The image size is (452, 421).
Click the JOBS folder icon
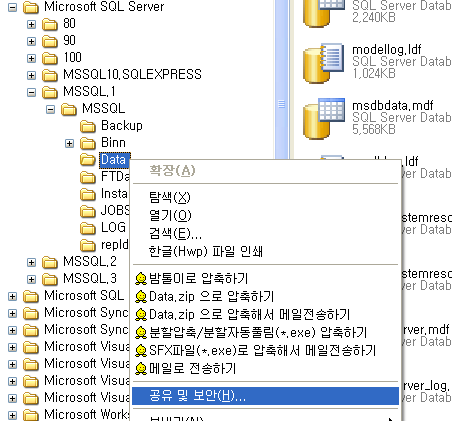point(88,211)
